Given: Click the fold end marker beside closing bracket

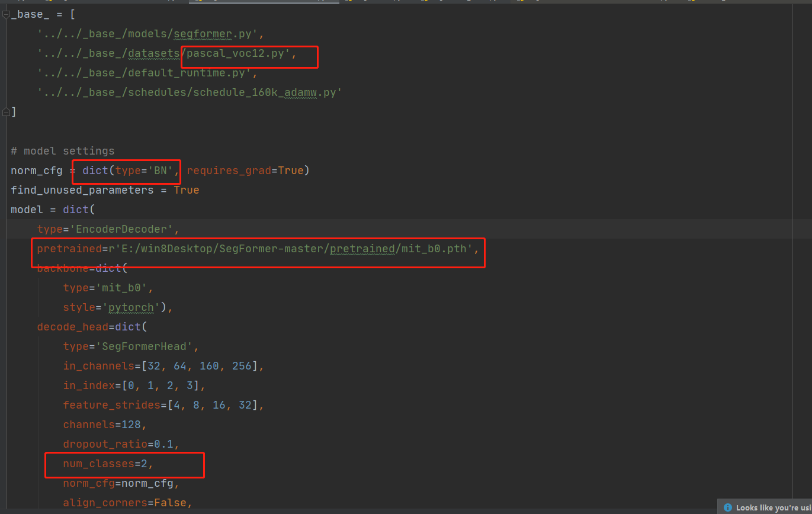Looking at the screenshot, I should pyautogui.click(x=6, y=111).
